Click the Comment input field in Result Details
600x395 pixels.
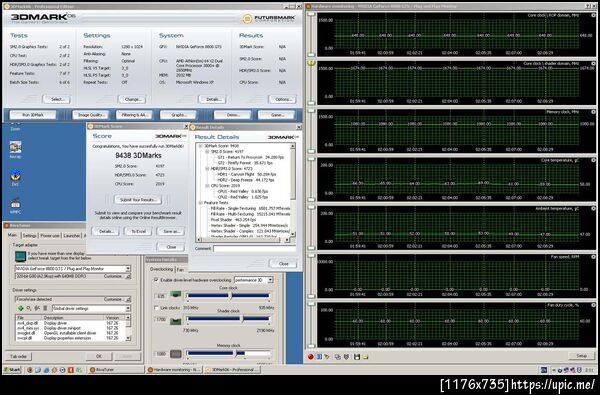click(x=254, y=249)
